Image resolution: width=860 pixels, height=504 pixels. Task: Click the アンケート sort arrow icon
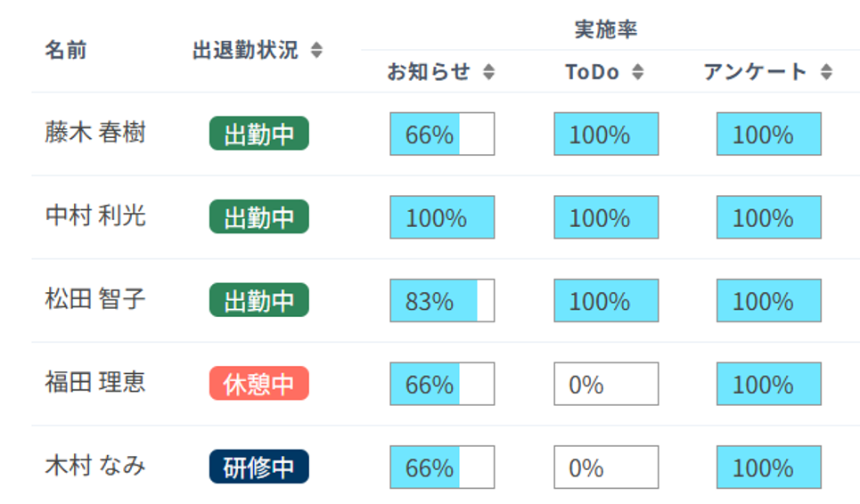point(826,73)
